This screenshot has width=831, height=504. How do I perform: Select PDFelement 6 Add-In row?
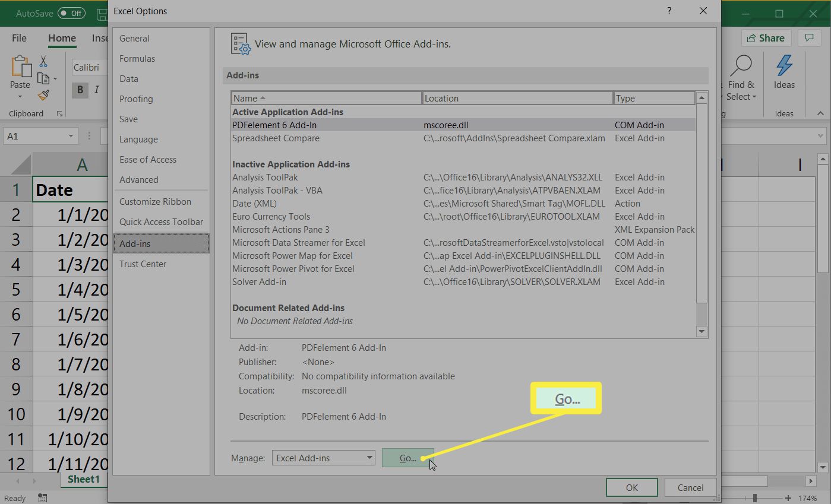463,125
